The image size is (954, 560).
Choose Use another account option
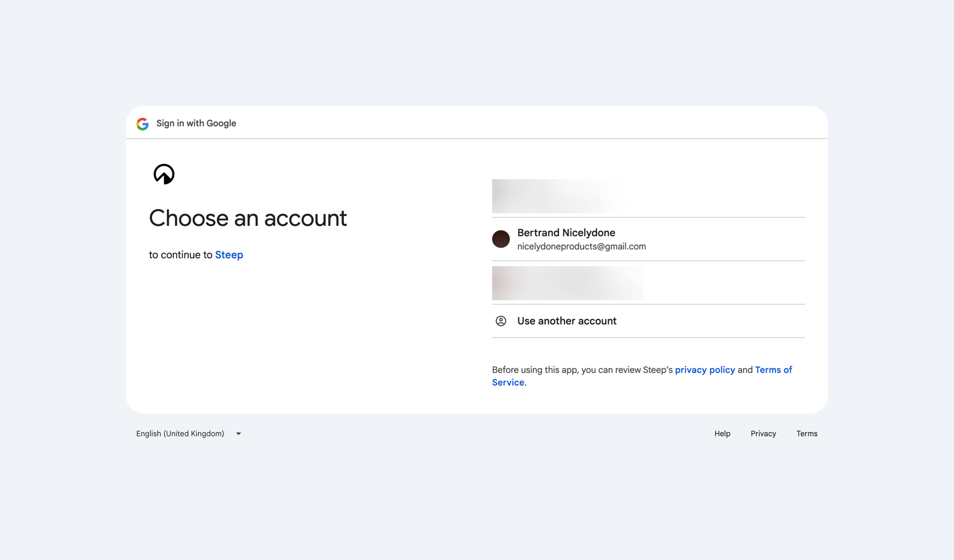[x=566, y=321]
